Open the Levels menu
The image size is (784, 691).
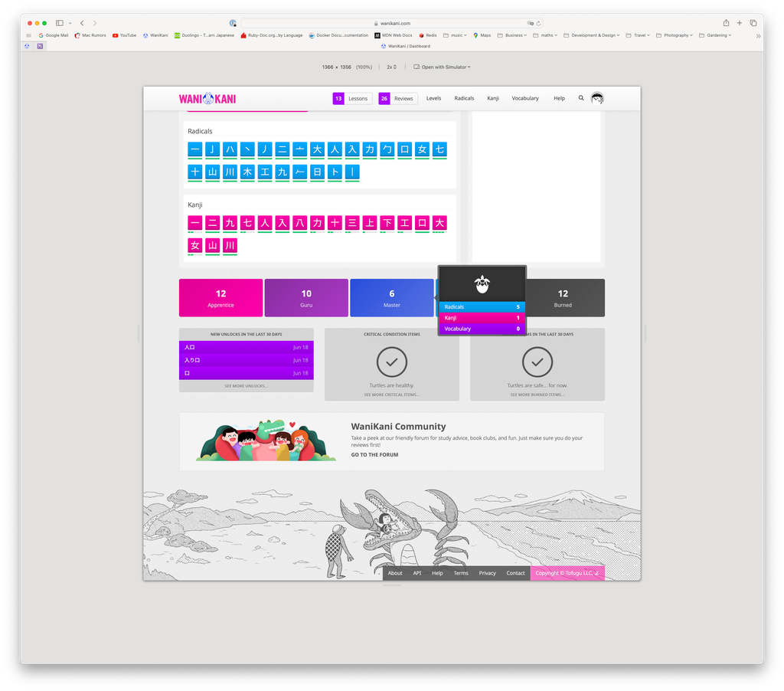pyautogui.click(x=433, y=98)
